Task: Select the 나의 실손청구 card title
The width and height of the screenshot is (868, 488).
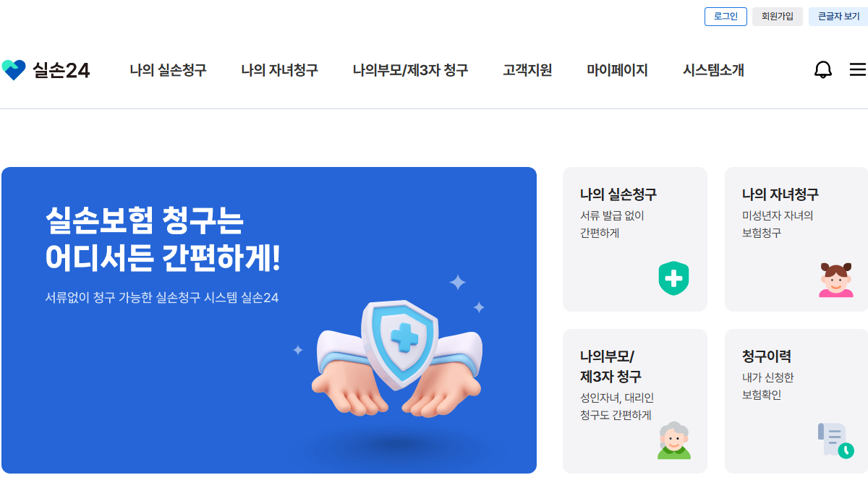Action: click(x=618, y=194)
